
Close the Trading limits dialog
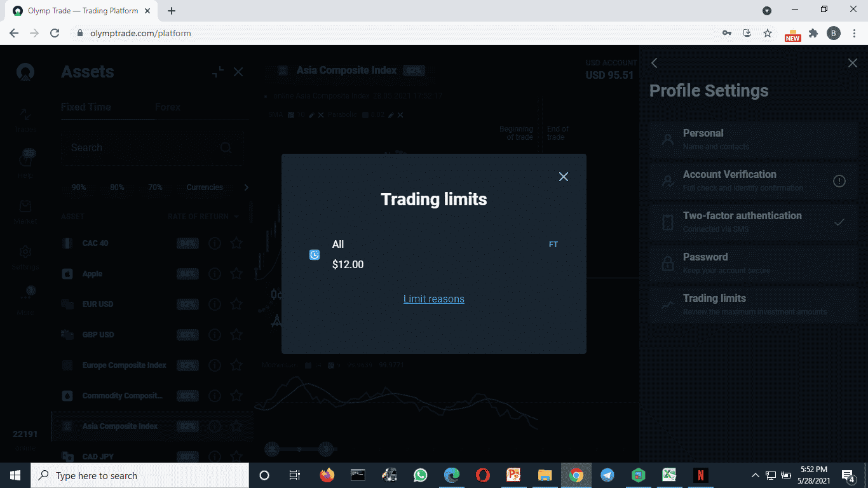(x=563, y=177)
